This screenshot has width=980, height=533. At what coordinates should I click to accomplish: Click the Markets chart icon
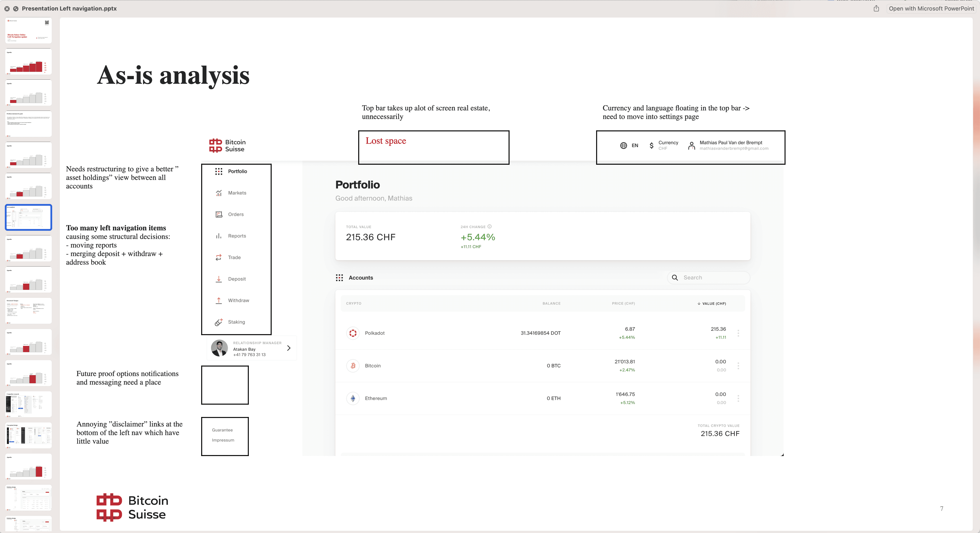[x=219, y=193]
